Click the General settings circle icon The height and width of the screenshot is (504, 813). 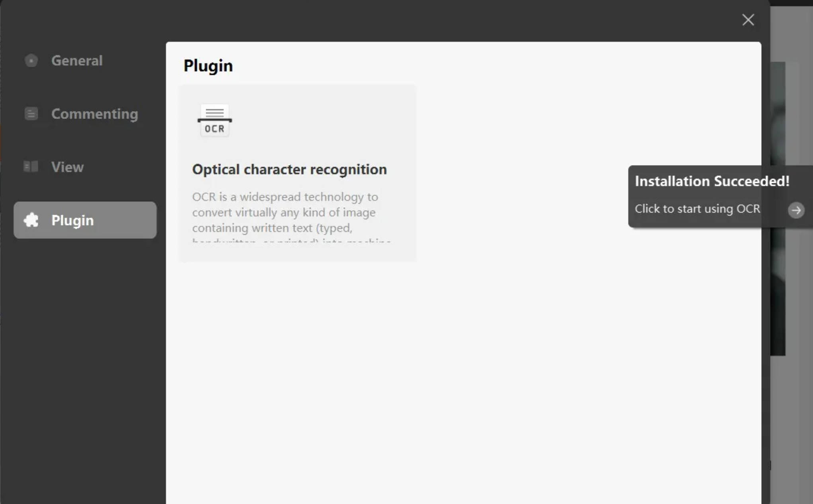coord(31,60)
